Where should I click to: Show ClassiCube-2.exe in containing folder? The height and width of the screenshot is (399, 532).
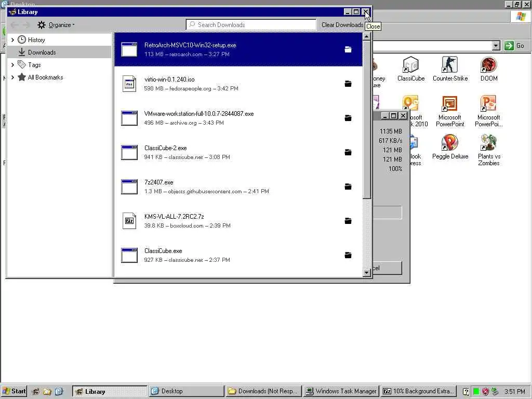(348, 152)
